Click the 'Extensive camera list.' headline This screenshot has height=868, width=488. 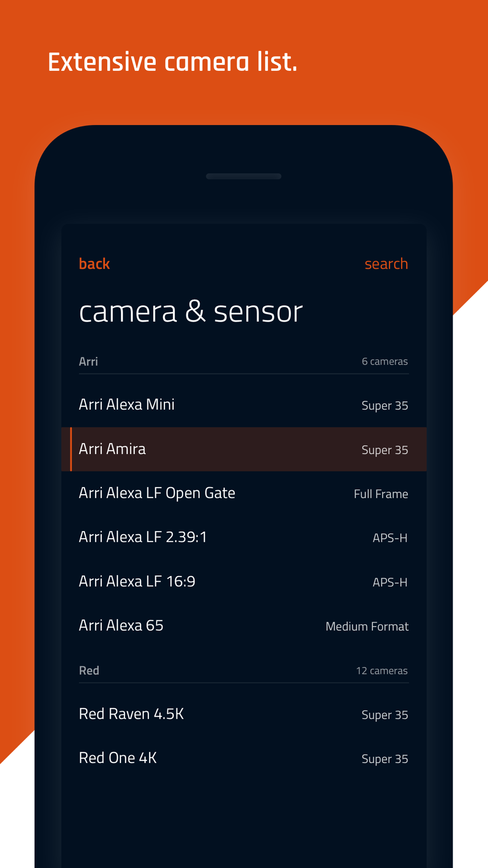pos(172,62)
